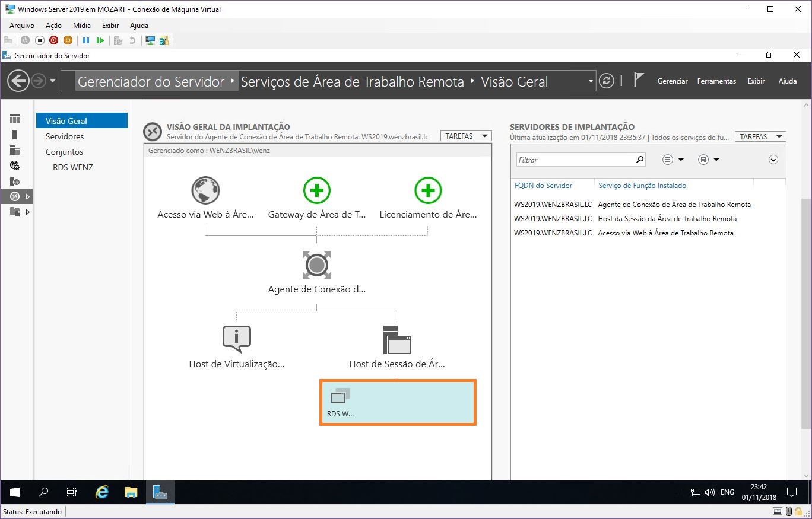Open the Arquivo menu
Screen dimensions: 812x519
coord(22,26)
